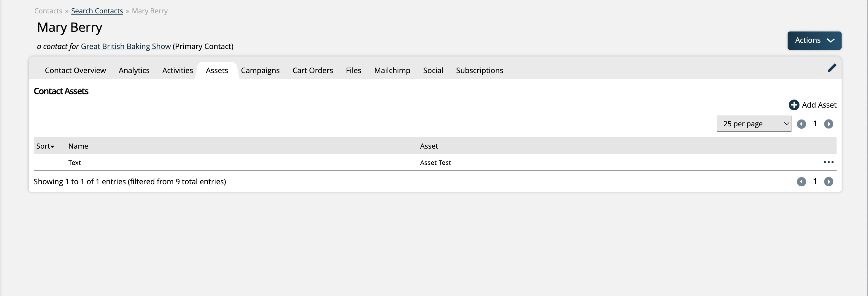Image resolution: width=868 pixels, height=296 pixels.
Task: Select the Campaigns tab
Action: coord(260,70)
